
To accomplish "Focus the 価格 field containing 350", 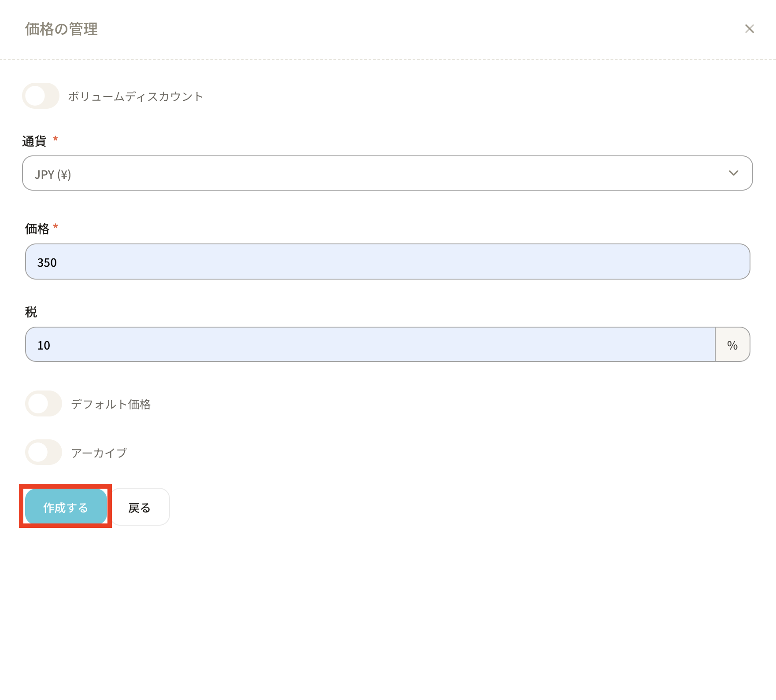I will pyautogui.click(x=388, y=262).
